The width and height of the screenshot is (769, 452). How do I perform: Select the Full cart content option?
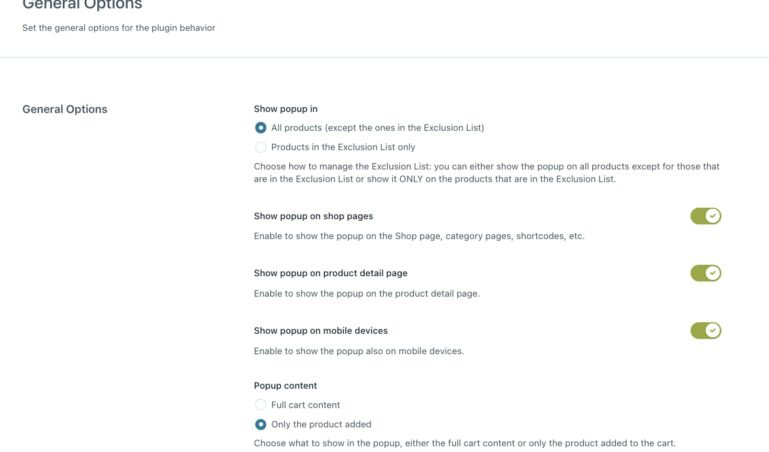(x=261, y=405)
